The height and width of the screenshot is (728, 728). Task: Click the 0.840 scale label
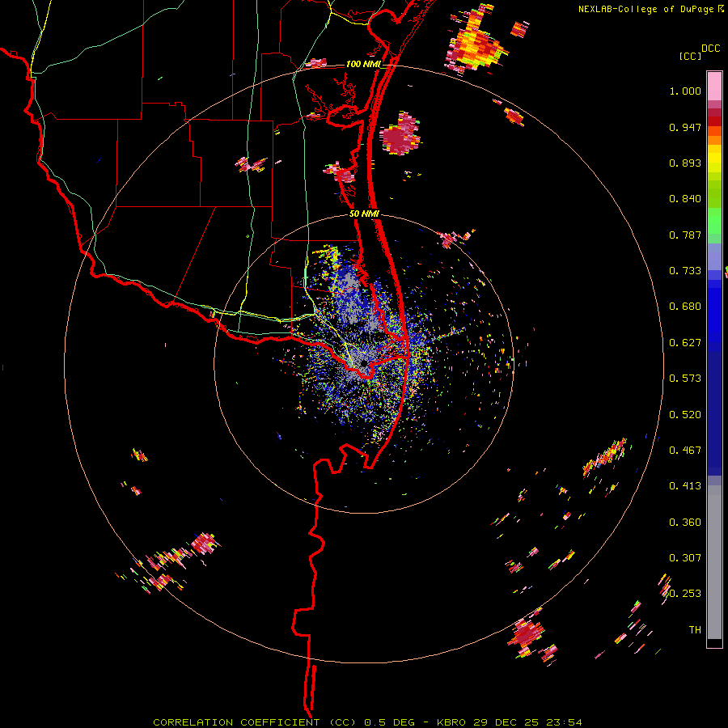click(x=685, y=199)
